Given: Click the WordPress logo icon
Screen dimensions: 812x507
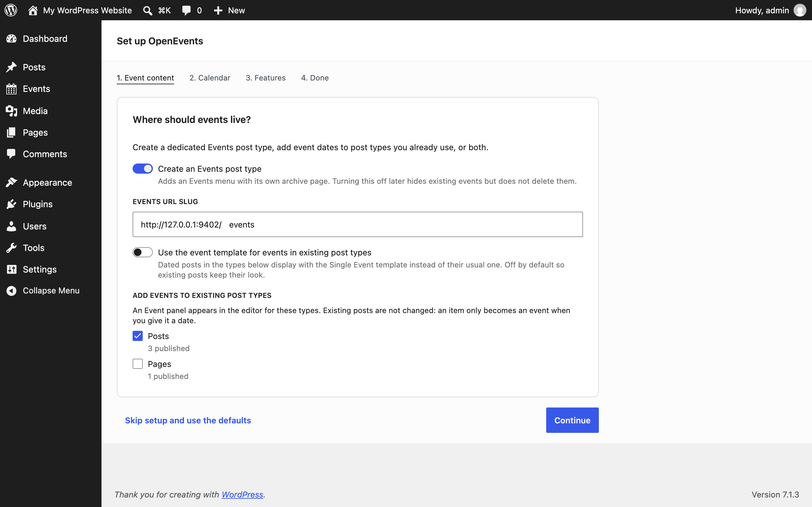Looking at the screenshot, I should coord(11,10).
